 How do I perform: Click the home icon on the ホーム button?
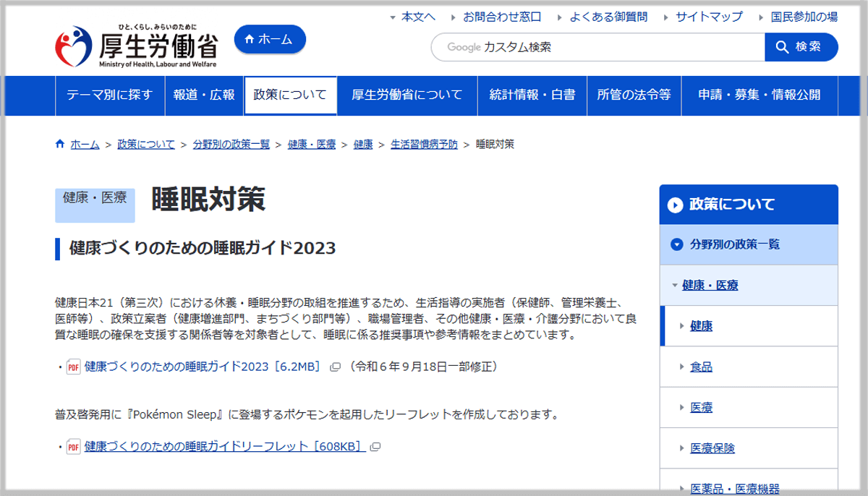[x=250, y=39]
